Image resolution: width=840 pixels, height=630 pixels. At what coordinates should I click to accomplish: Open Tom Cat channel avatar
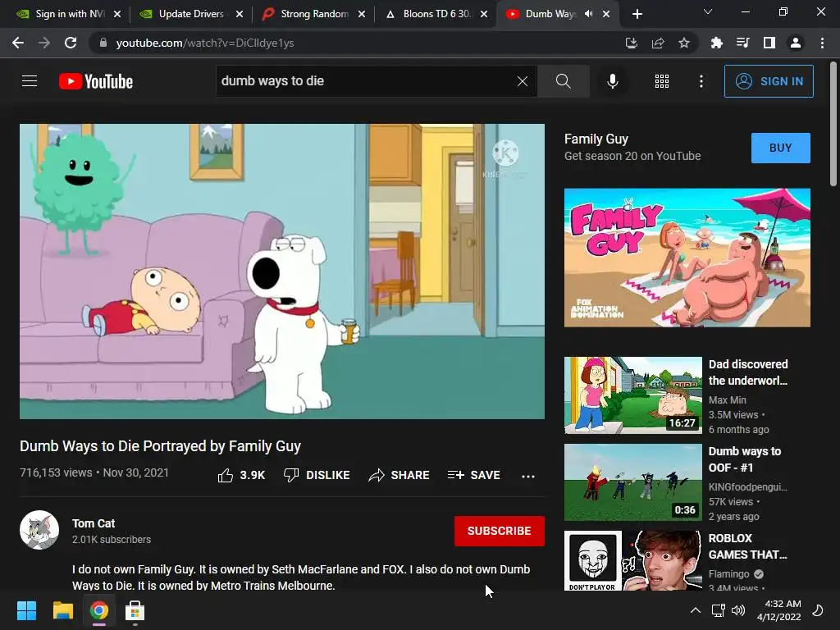(x=39, y=530)
